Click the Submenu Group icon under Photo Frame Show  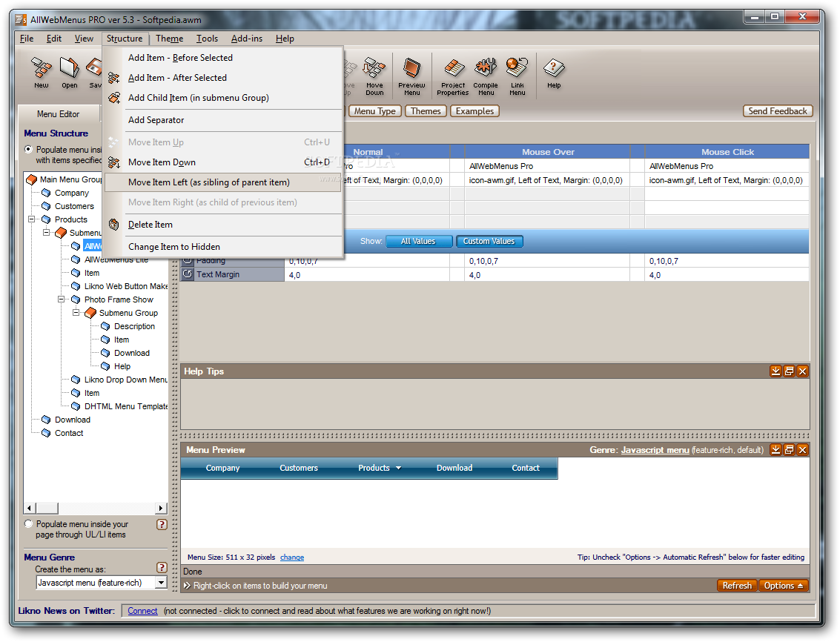tap(90, 313)
